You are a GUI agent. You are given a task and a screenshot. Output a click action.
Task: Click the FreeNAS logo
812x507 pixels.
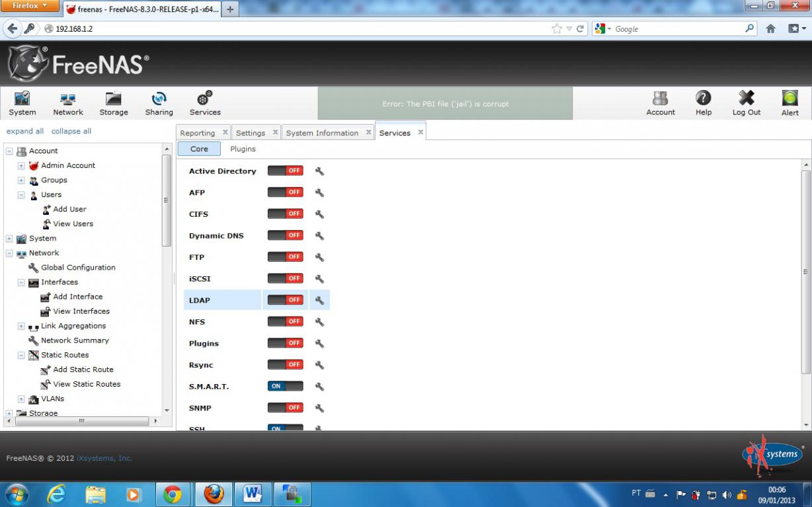click(78, 63)
